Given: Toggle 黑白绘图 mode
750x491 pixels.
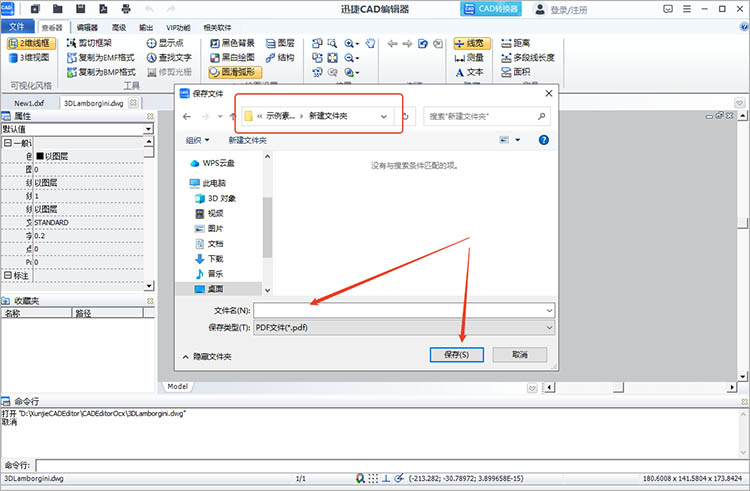Looking at the screenshot, I should coord(232,58).
